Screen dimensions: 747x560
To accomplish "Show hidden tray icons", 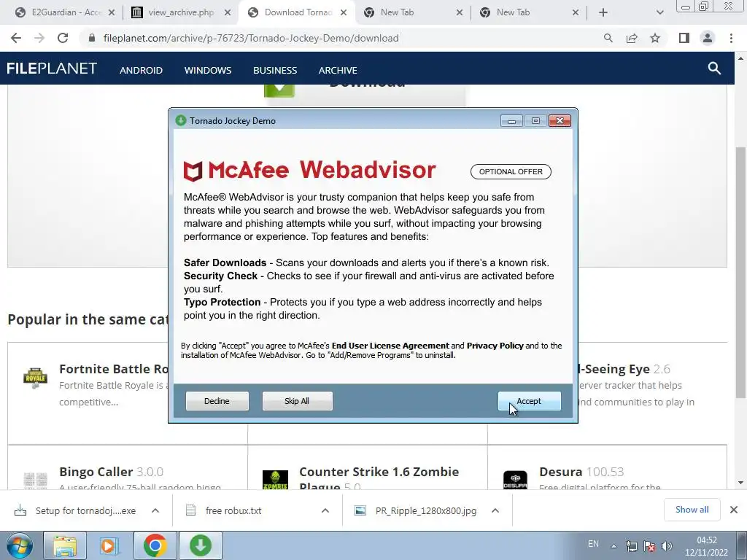I will click(x=614, y=546).
